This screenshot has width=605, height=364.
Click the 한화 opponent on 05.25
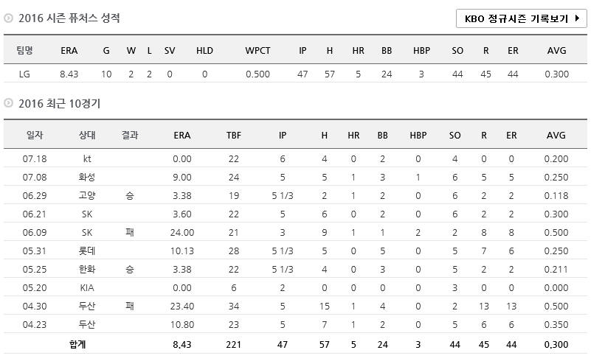[87, 269]
